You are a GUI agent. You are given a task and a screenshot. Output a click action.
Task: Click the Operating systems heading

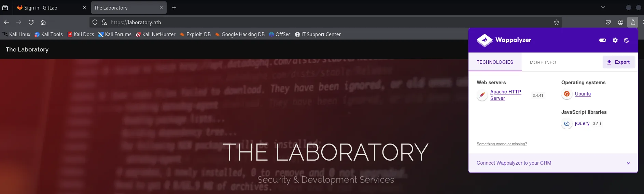tap(583, 83)
